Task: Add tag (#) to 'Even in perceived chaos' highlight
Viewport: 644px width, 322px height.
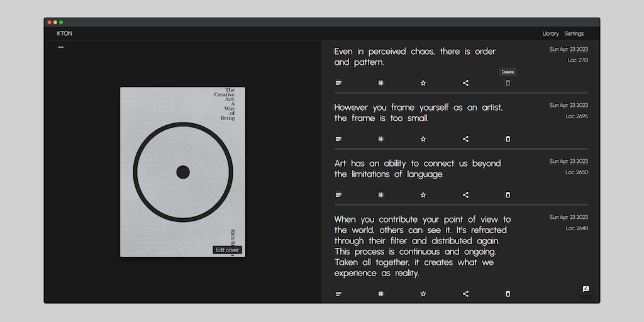Action: 380,83
